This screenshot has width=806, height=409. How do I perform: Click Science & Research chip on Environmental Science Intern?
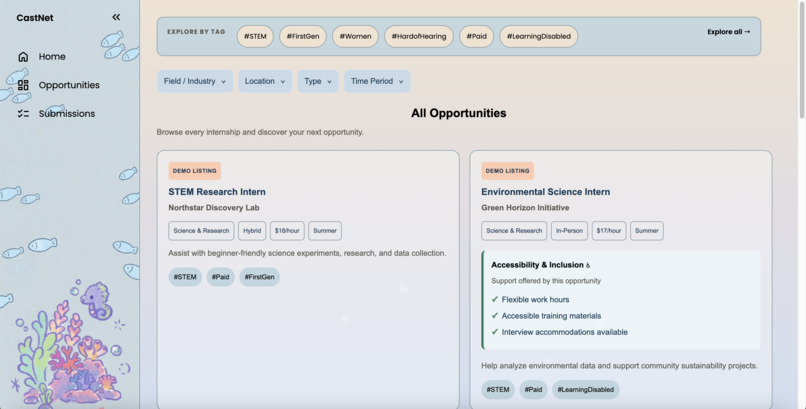pos(514,231)
